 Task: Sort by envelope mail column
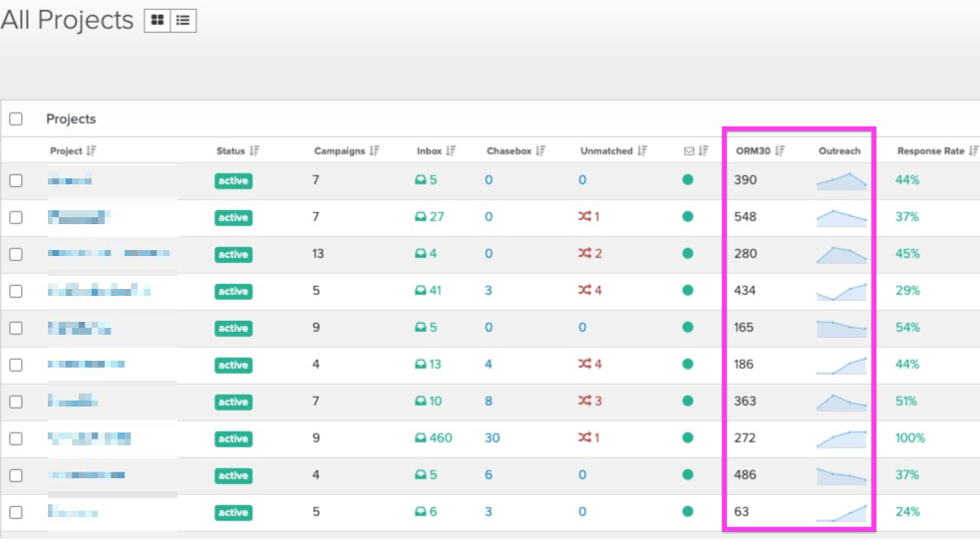pos(703,151)
